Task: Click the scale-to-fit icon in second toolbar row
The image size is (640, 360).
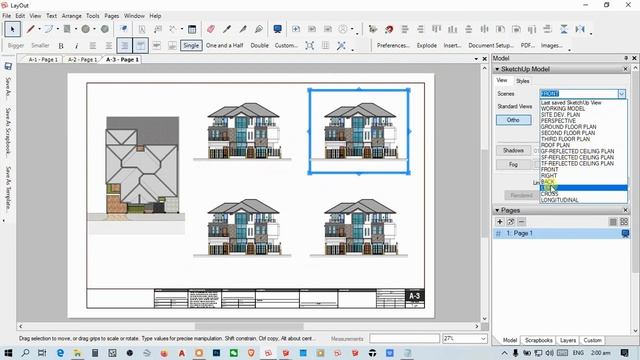Action: coord(309,46)
